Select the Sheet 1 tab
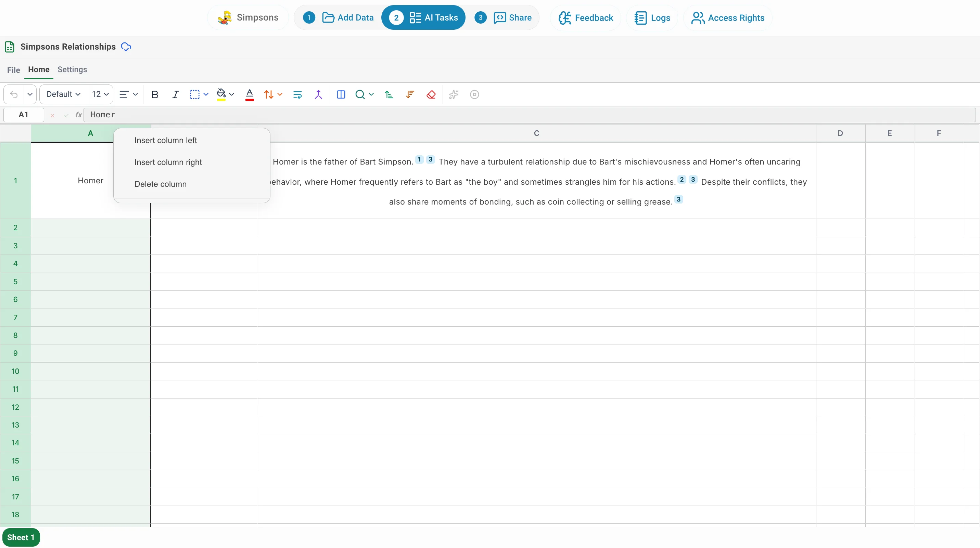Screen dimensions: 980x548 [21, 537]
